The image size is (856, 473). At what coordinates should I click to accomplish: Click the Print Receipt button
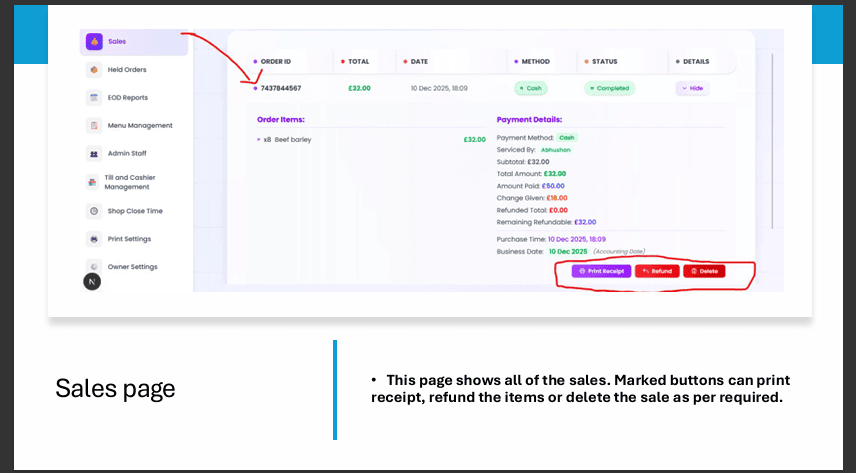[601, 271]
